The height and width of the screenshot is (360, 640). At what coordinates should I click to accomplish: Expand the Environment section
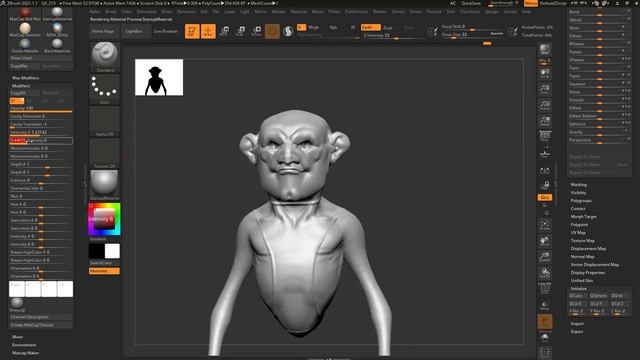point(24,345)
